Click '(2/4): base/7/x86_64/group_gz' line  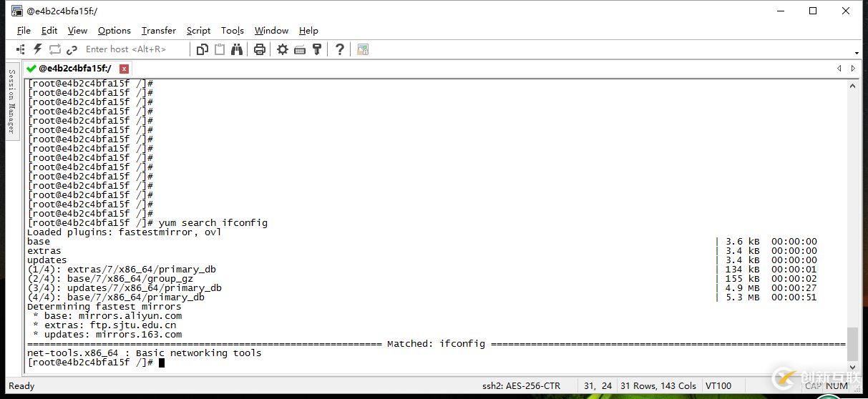pyautogui.click(x=110, y=279)
